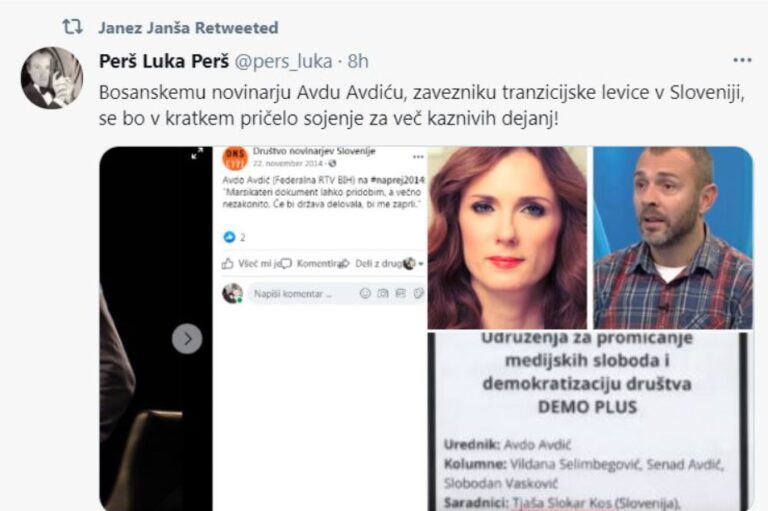Click the sticker icon in comment box
Viewport: 768px width, 511px height.
pyautogui.click(x=418, y=293)
